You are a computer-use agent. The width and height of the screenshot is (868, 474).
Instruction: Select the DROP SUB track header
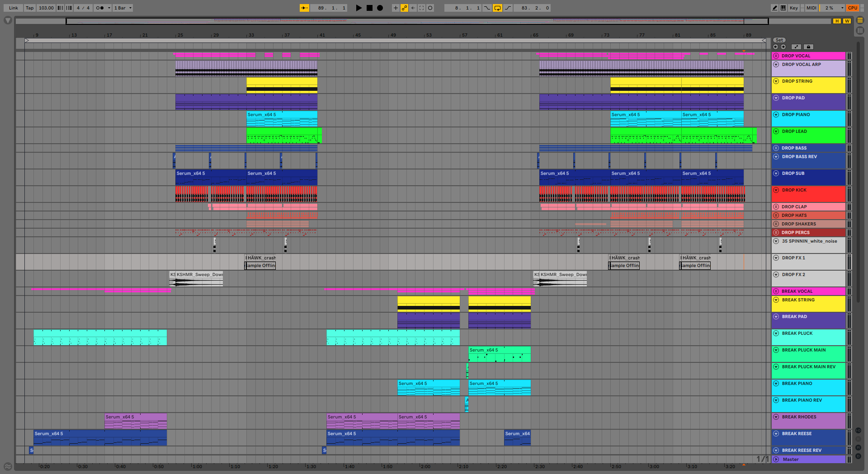[808, 177]
